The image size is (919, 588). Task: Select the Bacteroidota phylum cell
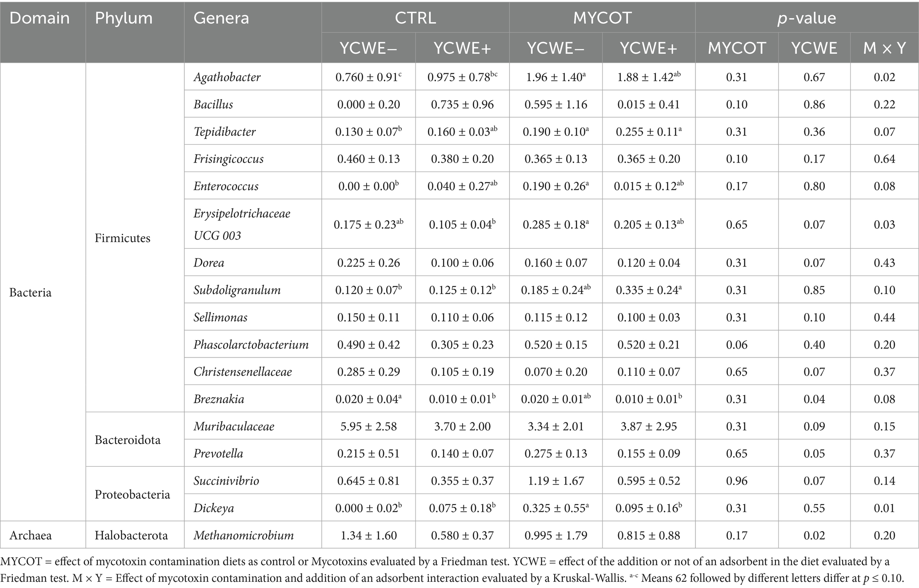click(128, 440)
